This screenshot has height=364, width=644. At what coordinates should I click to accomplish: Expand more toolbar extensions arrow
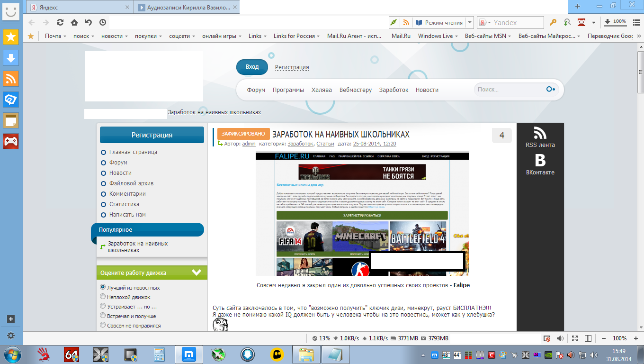pyautogui.click(x=594, y=22)
